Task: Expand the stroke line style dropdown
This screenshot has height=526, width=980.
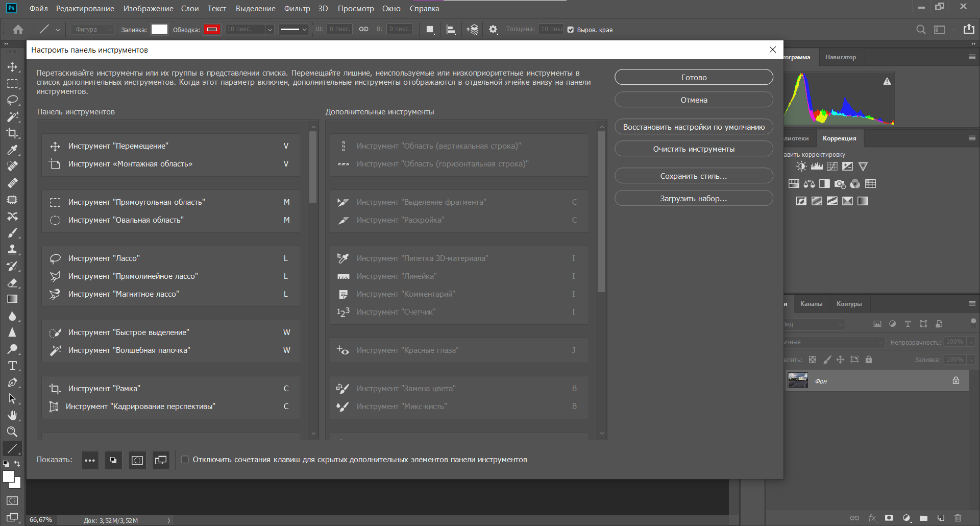Action: (x=293, y=30)
